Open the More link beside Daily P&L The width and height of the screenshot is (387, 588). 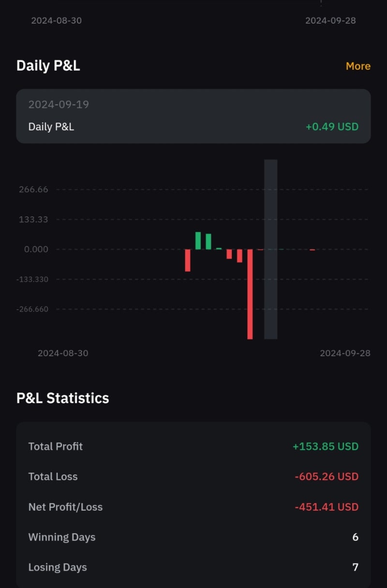358,66
